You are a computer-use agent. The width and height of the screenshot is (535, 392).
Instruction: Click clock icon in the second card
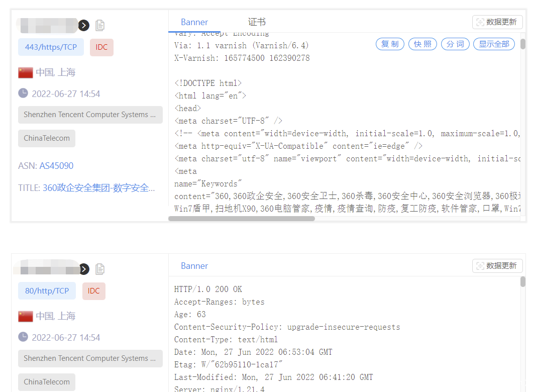(23, 337)
